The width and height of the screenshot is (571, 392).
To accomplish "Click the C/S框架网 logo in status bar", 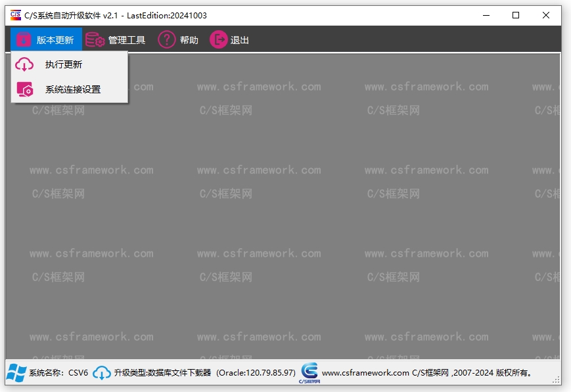I will (309, 372).
